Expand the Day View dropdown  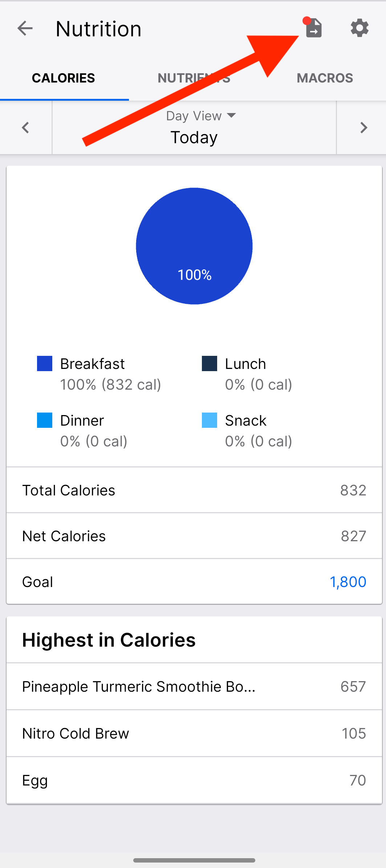(x=201, y=116)
